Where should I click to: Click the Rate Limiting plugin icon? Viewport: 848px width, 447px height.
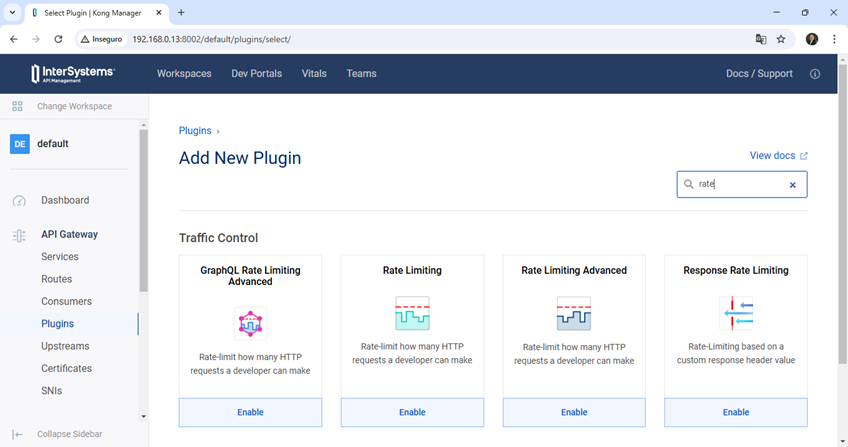point(412,313)
